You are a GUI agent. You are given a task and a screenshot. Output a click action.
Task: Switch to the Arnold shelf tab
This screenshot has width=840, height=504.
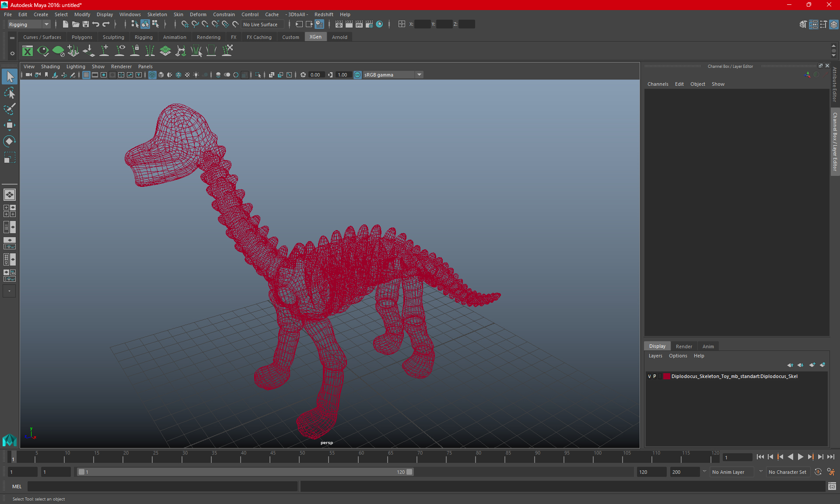(339, 37)
